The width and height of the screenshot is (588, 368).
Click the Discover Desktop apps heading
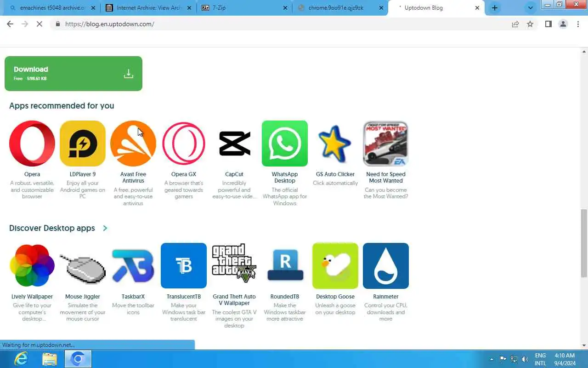(52, 228)
